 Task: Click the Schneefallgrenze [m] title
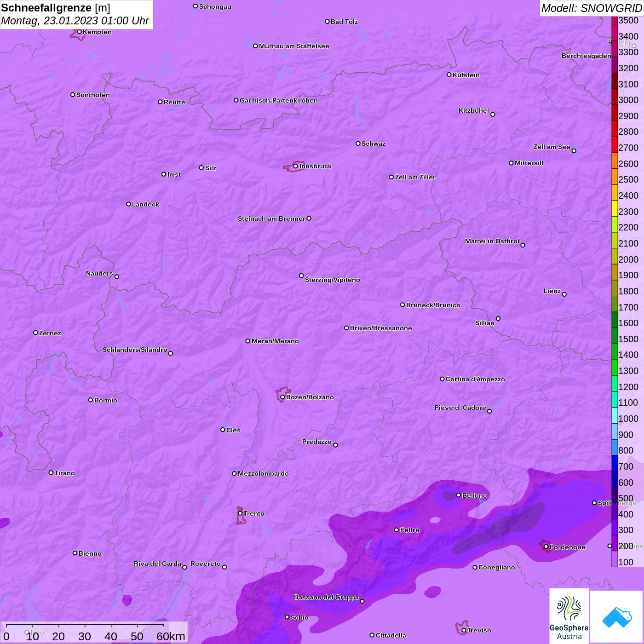56,8
